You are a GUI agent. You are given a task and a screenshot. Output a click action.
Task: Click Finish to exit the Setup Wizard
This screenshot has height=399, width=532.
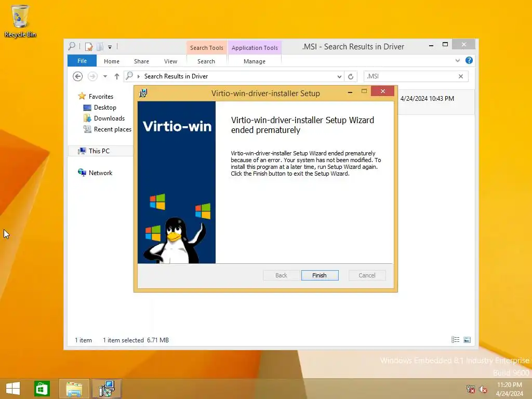(320, 275)
